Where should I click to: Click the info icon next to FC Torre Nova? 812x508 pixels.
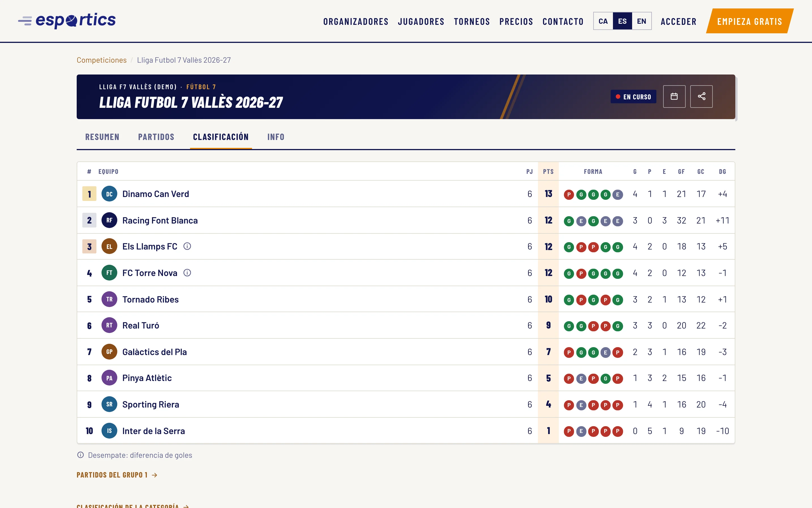point(187,273)
